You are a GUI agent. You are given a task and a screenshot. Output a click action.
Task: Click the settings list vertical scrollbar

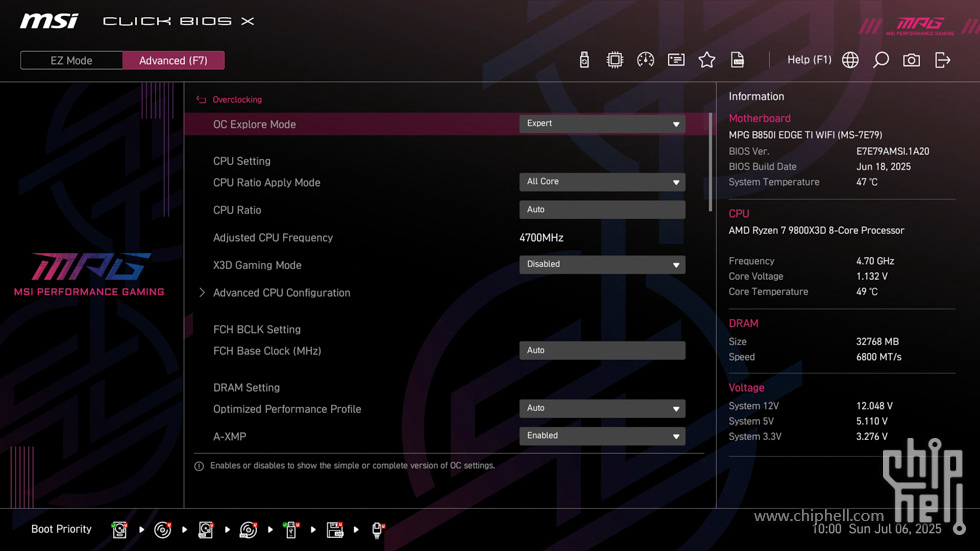coord(711,162)
